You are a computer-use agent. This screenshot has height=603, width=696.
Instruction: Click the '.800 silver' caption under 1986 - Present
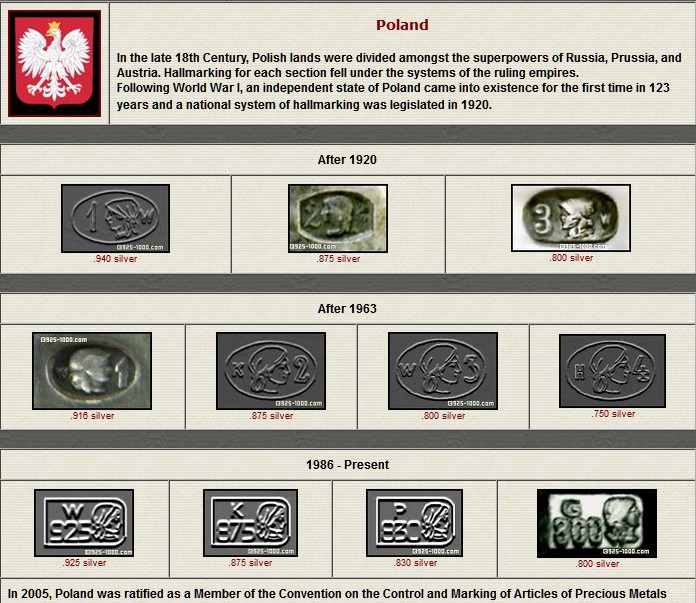597,564
